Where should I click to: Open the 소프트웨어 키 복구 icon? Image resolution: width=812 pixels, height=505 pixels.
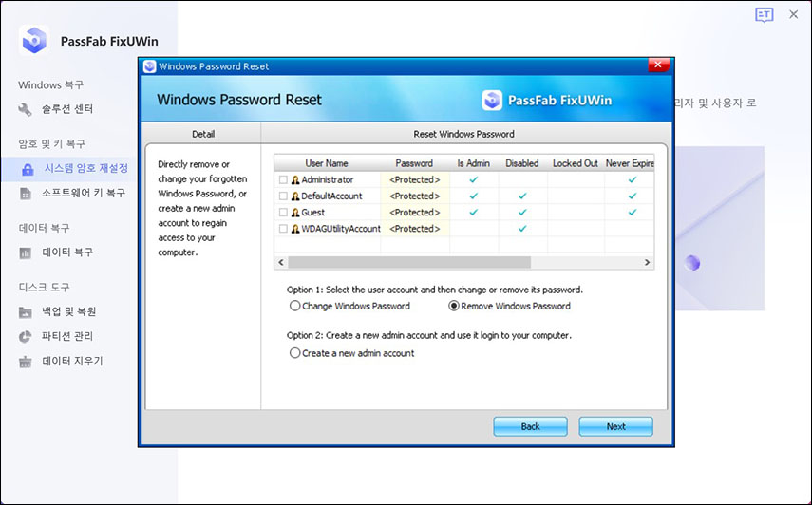[x=26, y=193]
